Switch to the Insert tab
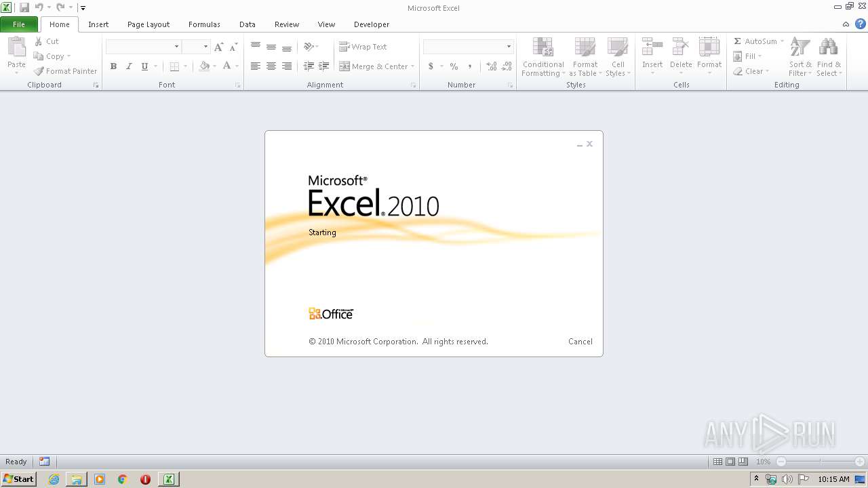Image resolution: width=868 pixels, height=488 pixels. coord(98,24)
